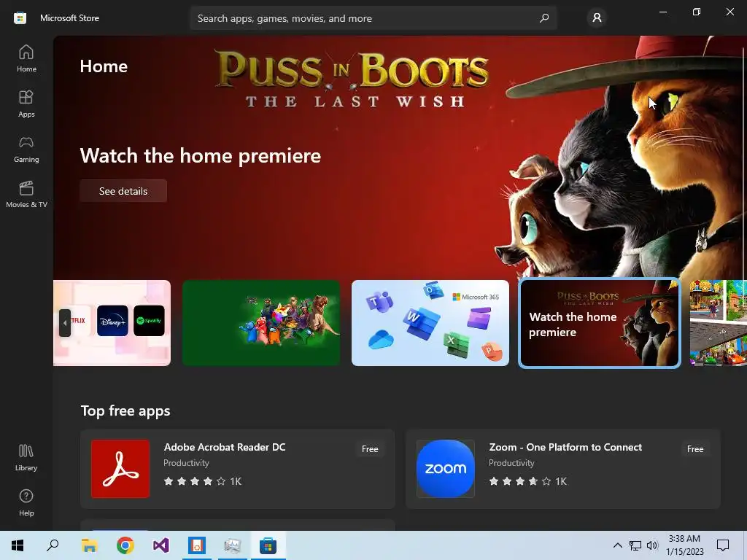The height and width of the screenshot is (560, 747).
Task: Click the See details button
Action: coord(123,191)
